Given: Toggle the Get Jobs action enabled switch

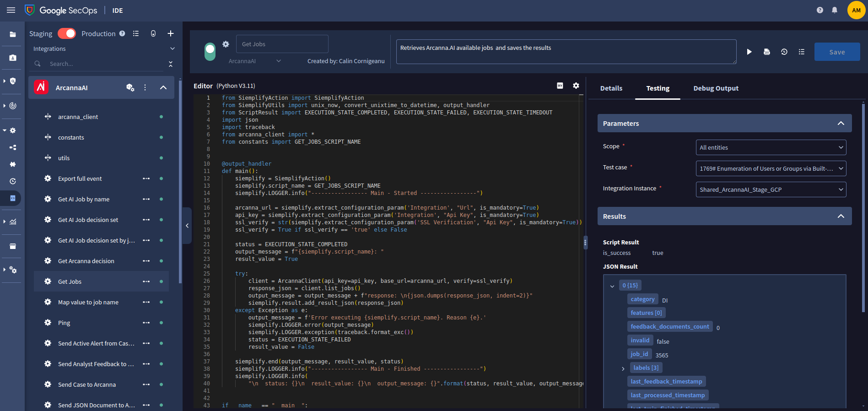Looking at the screenshot, I should tap(210, 52).
